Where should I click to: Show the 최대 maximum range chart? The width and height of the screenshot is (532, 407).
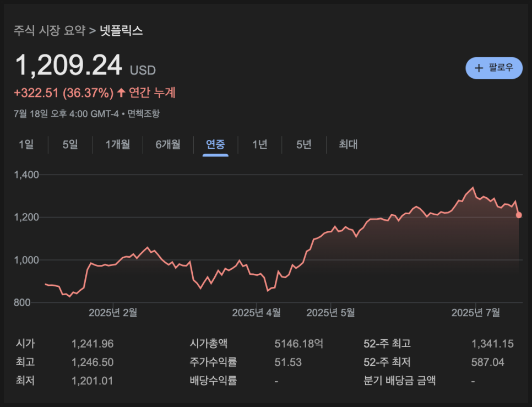click(348, 144)
